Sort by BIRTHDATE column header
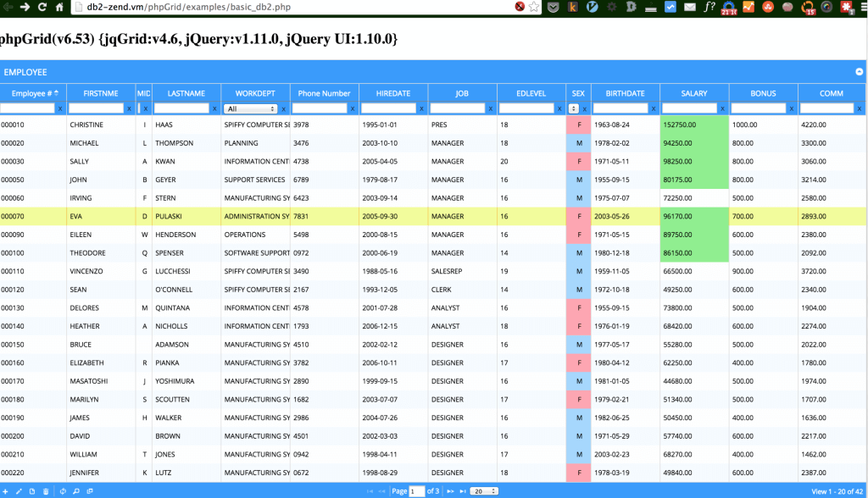The width and height of the screenshot is (868, 498). pos(626,93)
